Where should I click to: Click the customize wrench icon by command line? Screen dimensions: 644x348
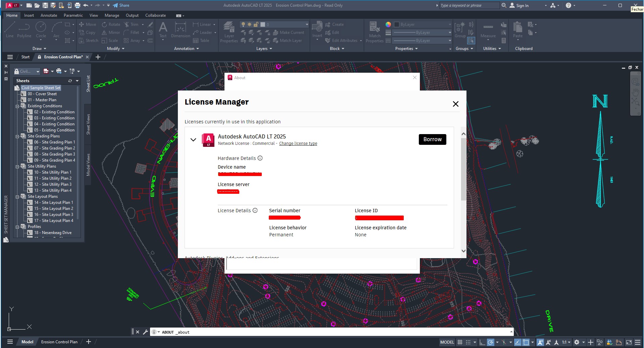point(145,332)
